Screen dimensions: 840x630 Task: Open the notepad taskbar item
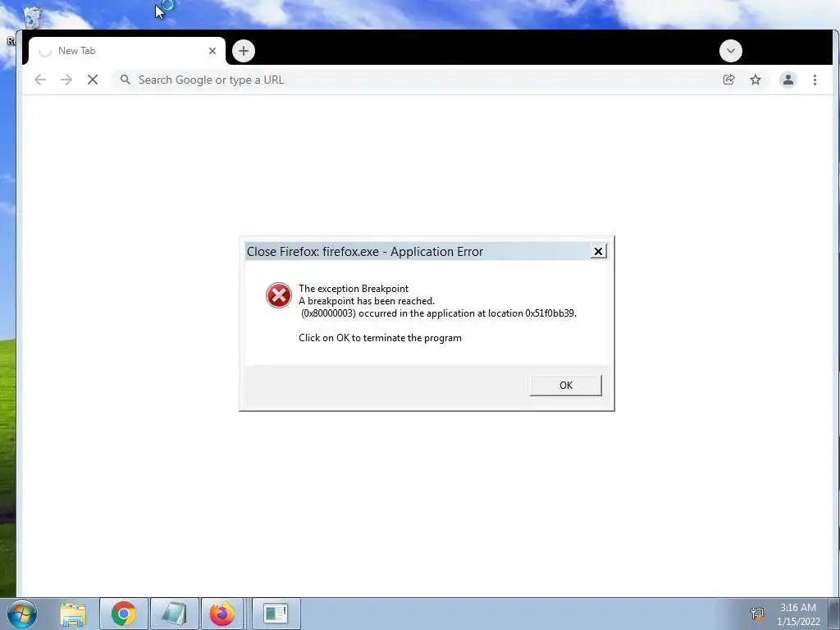pos(174,614)
